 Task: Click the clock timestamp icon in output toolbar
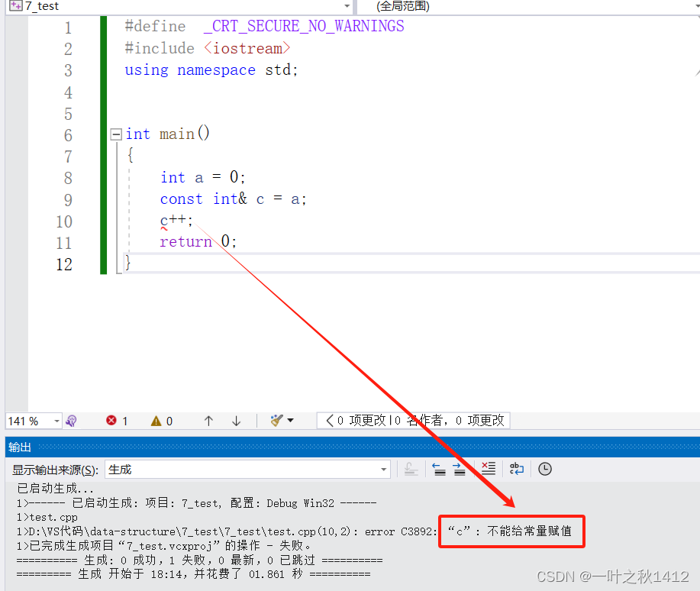pos(544,469)
